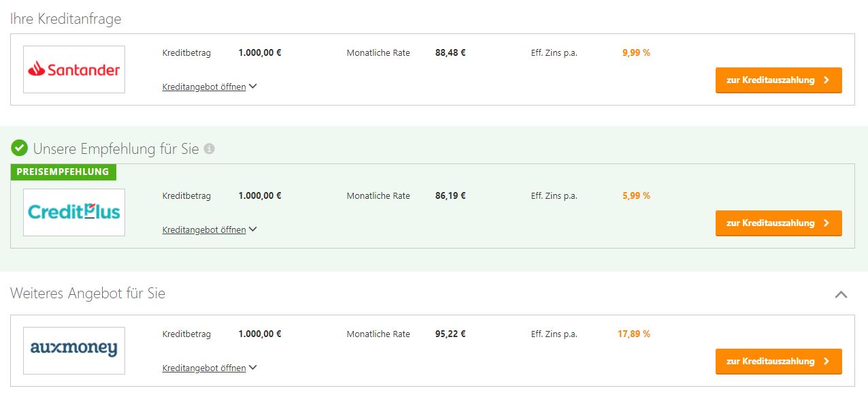Open auxmoney Kreditangebot öffnen link
The image size is (868, 397).
(204, 368)
